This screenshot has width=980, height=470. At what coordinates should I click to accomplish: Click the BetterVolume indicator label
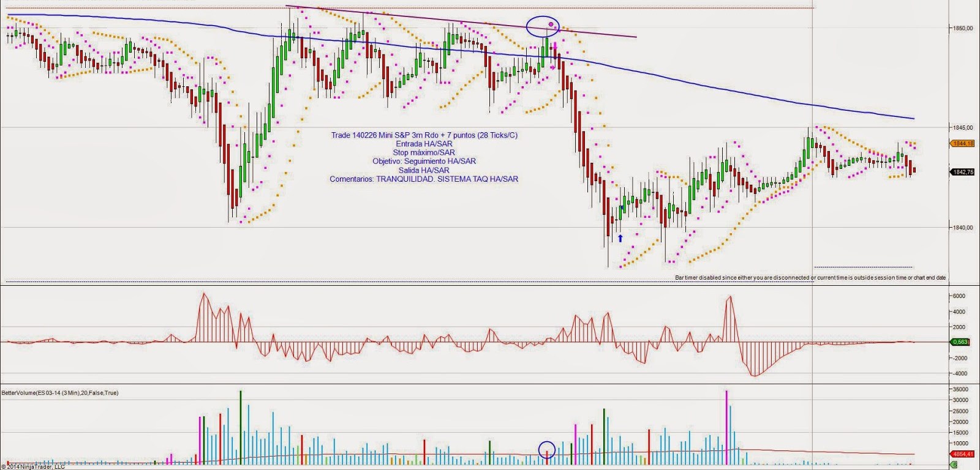point(60,393)
